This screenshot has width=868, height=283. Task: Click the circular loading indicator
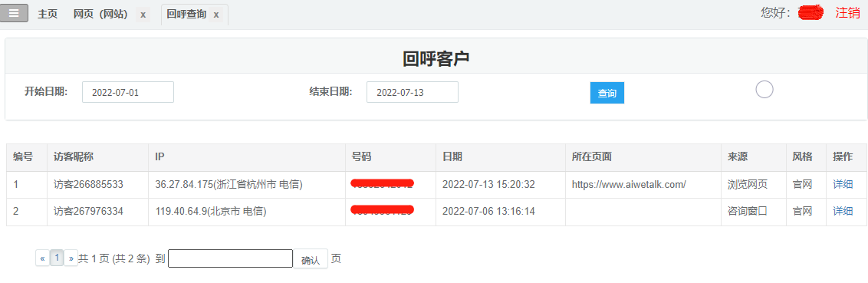click(x=764, y=89)
